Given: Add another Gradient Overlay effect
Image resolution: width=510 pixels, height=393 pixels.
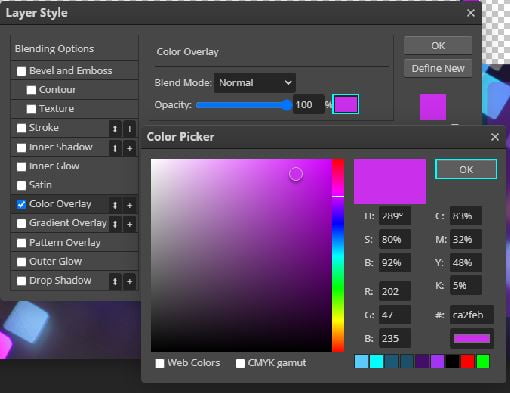Looking at the screenshot, I should point(130,224).
